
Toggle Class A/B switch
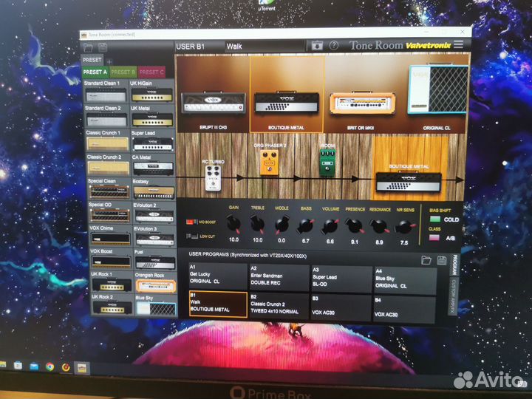point(434,237)
